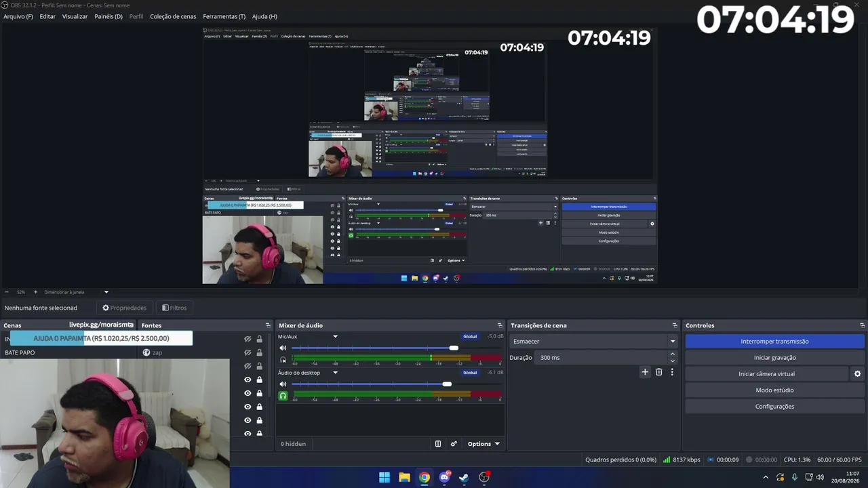Show hidden tray icons chevron

point(766,477)
